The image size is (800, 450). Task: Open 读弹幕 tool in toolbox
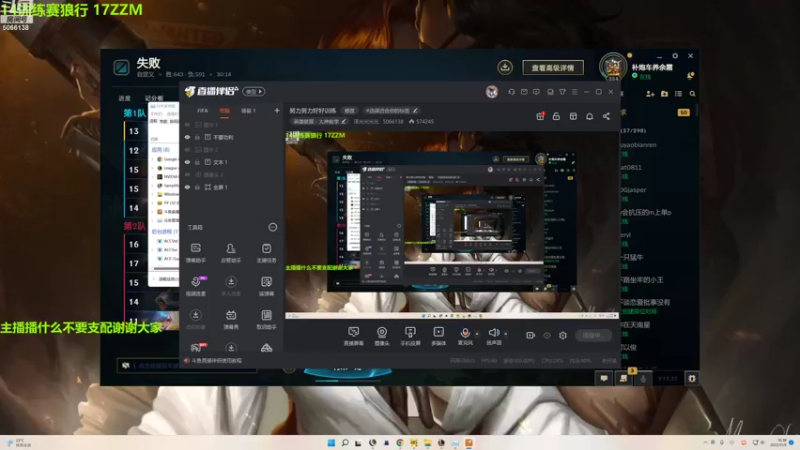tap(266, 286)
